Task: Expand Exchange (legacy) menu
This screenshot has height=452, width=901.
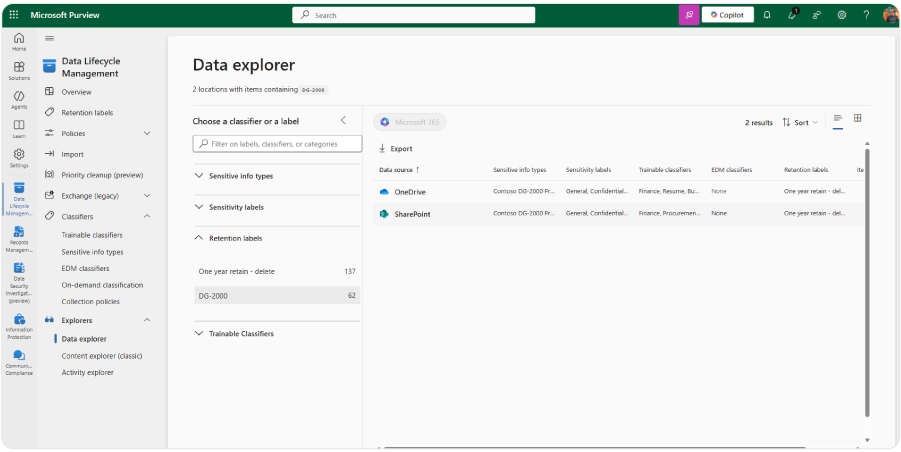Action: coord(147,196)
